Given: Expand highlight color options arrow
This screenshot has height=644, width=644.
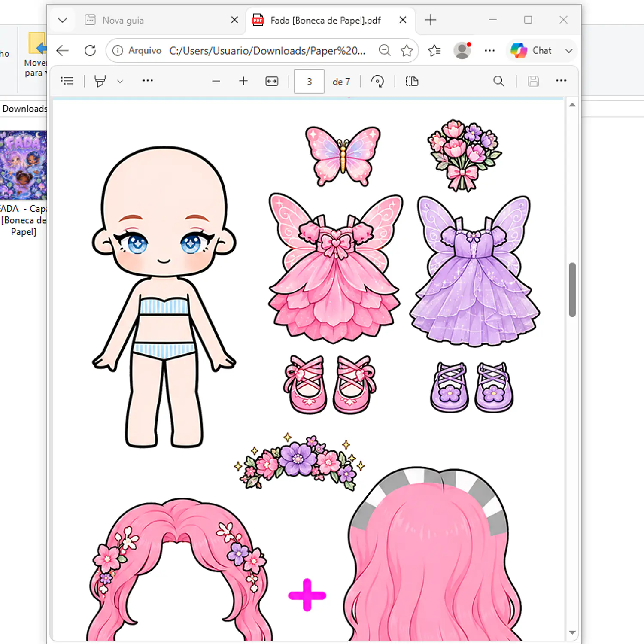Looking at the screenshot, I should tap(120, 81).
